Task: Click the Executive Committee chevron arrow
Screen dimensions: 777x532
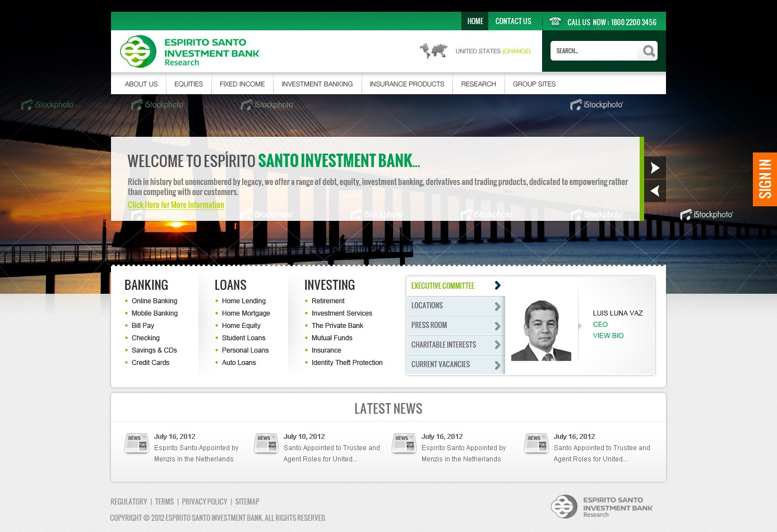Action: (x=497, y=285)
